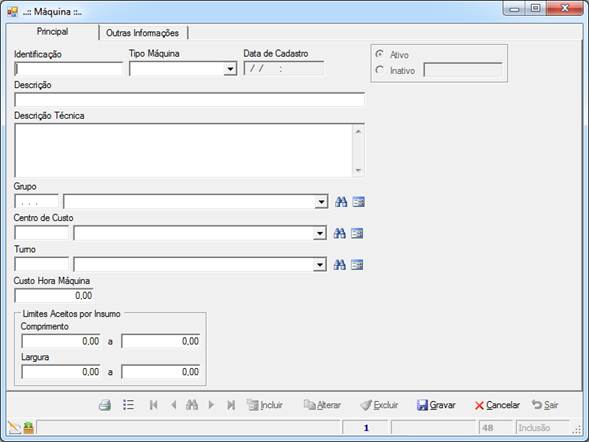Search Grupo with binoculars icon

341,202
